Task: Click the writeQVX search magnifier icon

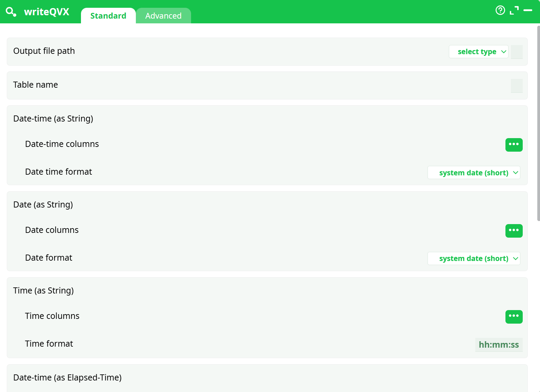Action: click(11, 12)
